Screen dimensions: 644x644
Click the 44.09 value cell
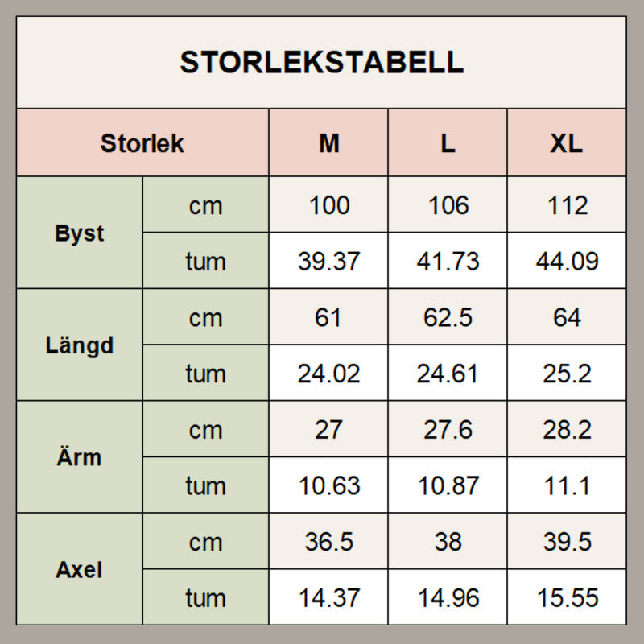pyautogui.click(x=567, y=262)
